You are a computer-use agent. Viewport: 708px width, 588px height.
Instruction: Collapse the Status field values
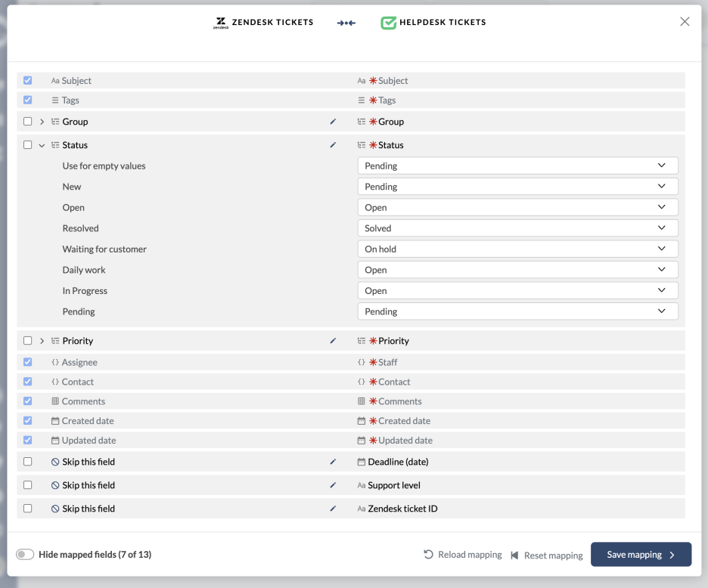[x=42, y=145]
